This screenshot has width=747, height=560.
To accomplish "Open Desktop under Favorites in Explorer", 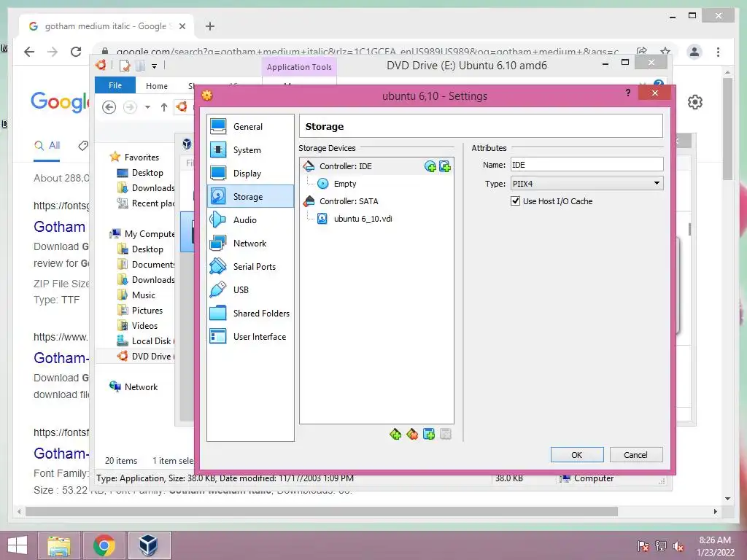I will coord(147,172).
